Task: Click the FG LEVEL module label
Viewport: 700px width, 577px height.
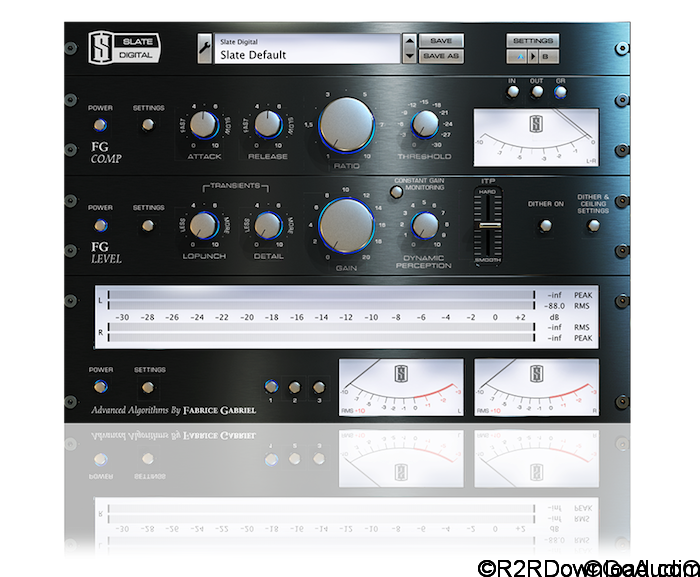Action: (x=106, y=253)
